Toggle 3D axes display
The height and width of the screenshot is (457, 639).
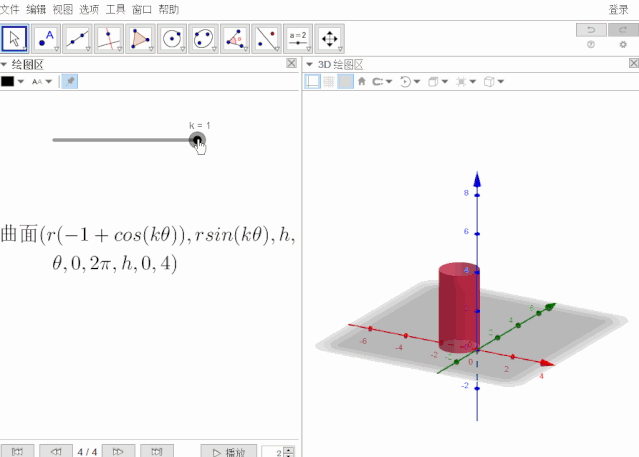pyautogui.click(x=313, y=82)
